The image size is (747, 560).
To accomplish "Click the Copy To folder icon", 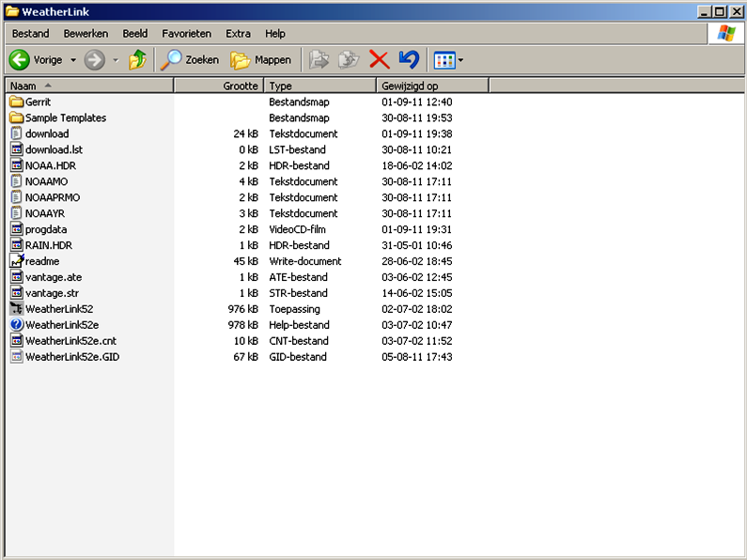I will click(x=349, y=60).
